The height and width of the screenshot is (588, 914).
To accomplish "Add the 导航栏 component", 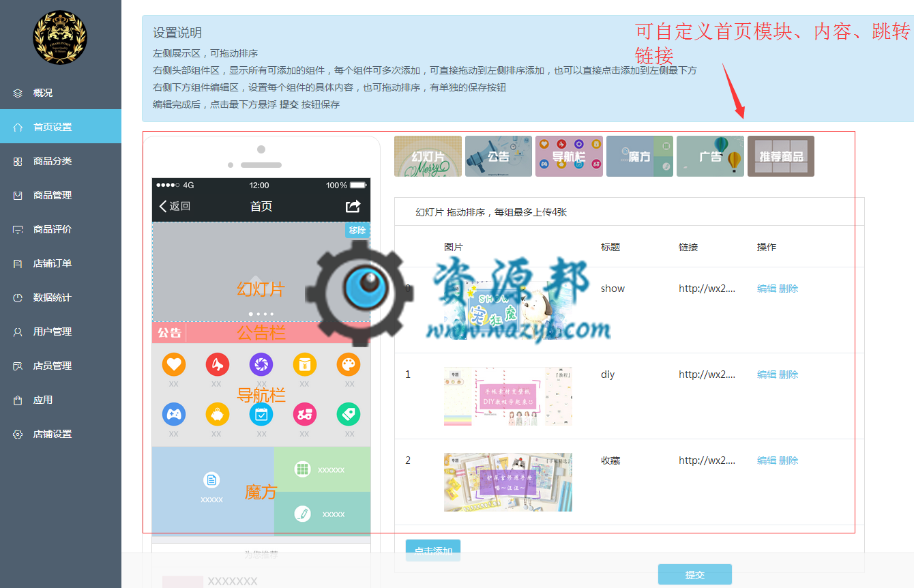I will click(x=569, y=156).
